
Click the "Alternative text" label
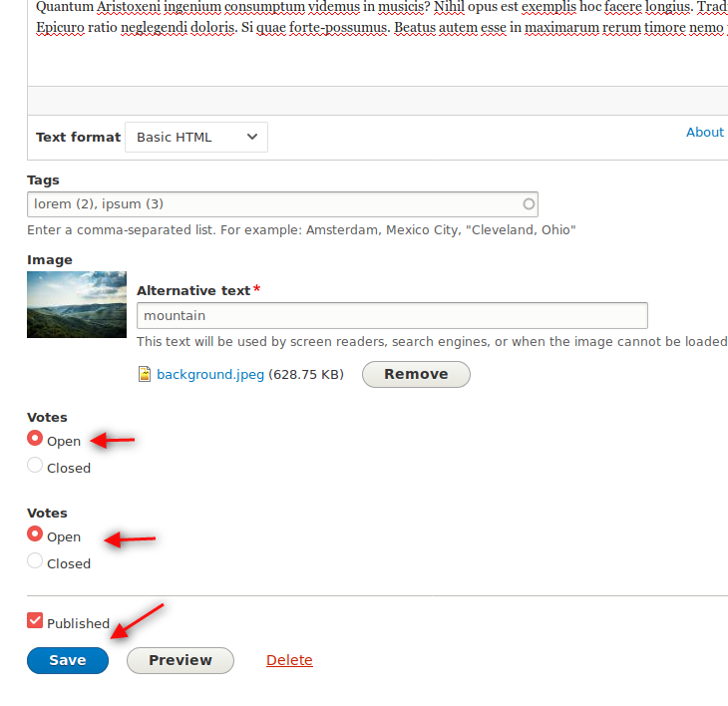click(193, 290)
